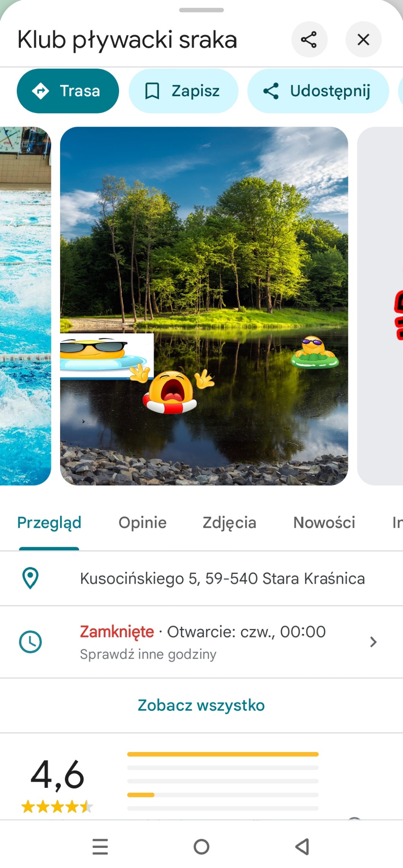Open the swimming pool photo thumbnail
403x868 pixels.
tap(25, 306)
